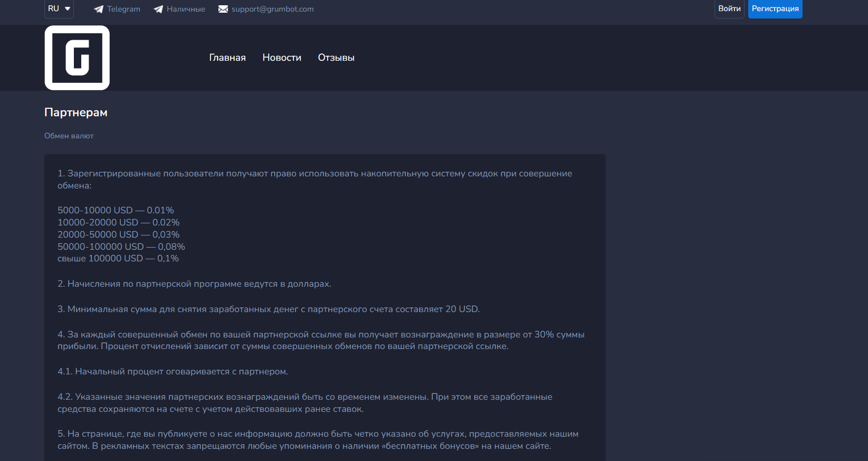Select the line 20000-50000 USD — 0,03%
Screen dimensions: 868x461
tap(118, 234)
